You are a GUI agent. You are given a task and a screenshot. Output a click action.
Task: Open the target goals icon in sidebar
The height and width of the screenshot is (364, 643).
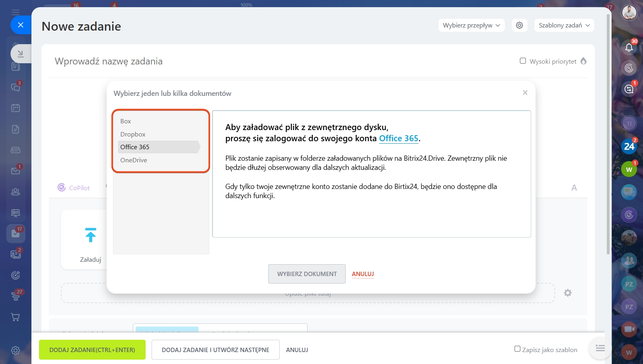(16, 275)
